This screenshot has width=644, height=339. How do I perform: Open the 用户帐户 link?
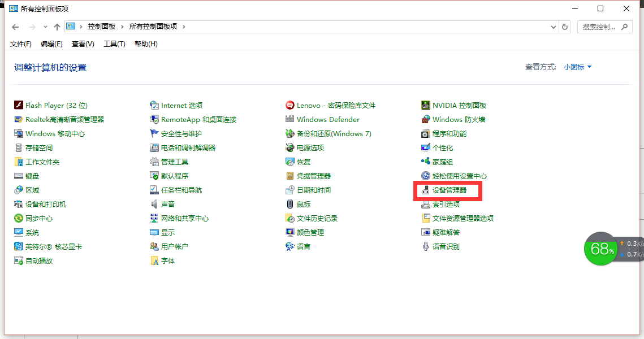point(175,246)
